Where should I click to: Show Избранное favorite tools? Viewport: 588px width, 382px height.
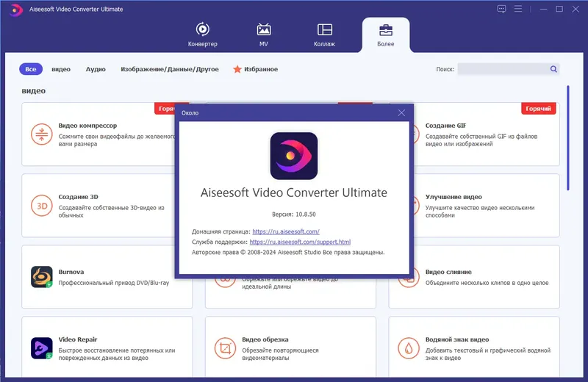point(255,69)
